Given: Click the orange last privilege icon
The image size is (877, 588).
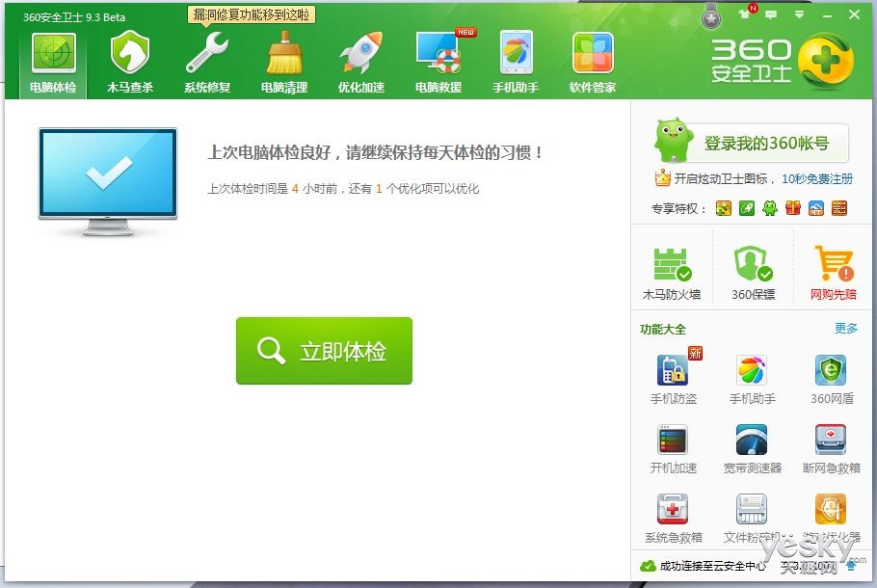Looking at the screenshot, I should 839,208.
